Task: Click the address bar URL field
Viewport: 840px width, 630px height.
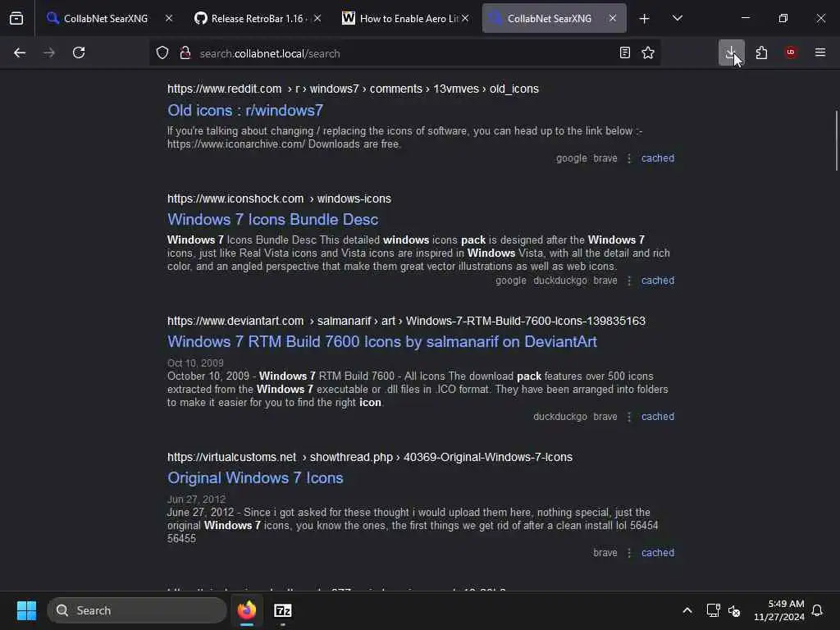Action: 404,53
